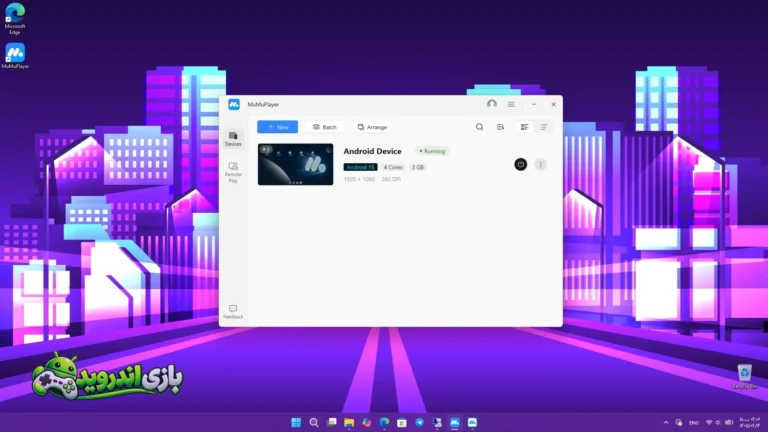This screenshot has height=432, width=768.
Task: Open the Android Device screen thumbnail
Action: tap(295, 164)
